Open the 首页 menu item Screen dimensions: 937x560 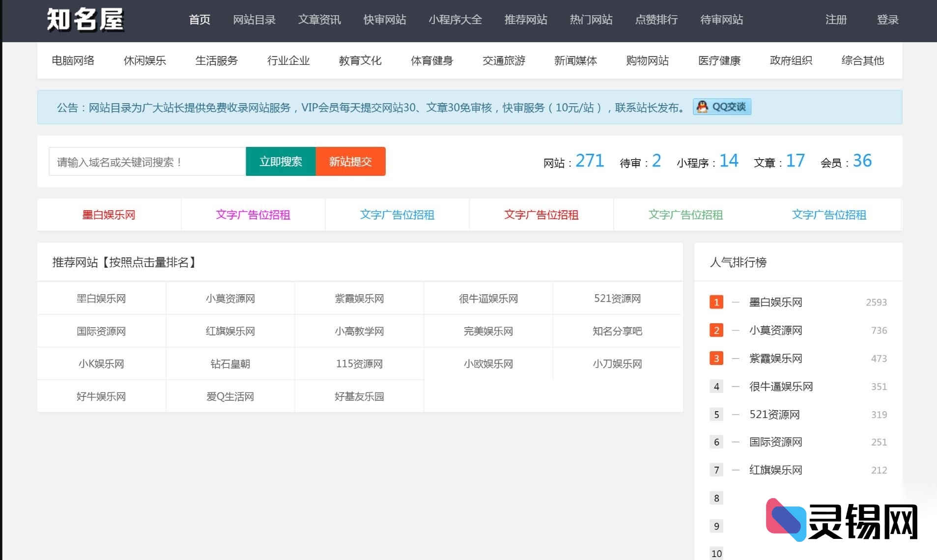[199, 20]
